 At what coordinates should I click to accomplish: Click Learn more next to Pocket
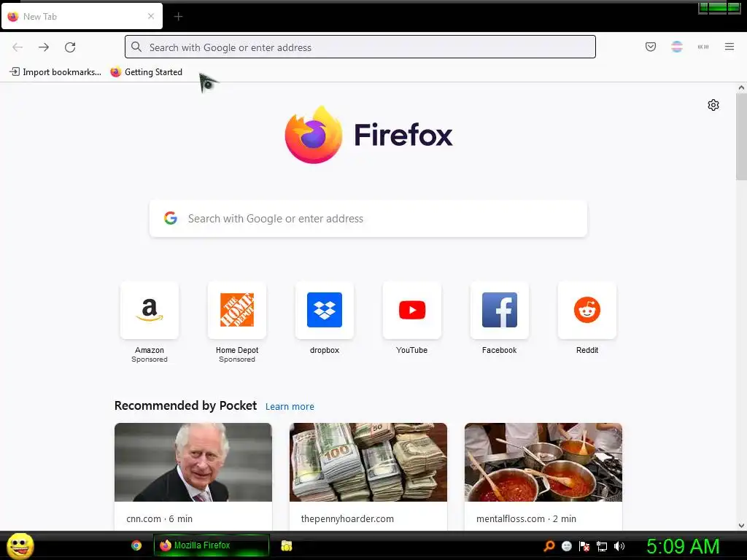tap(290, 407)
